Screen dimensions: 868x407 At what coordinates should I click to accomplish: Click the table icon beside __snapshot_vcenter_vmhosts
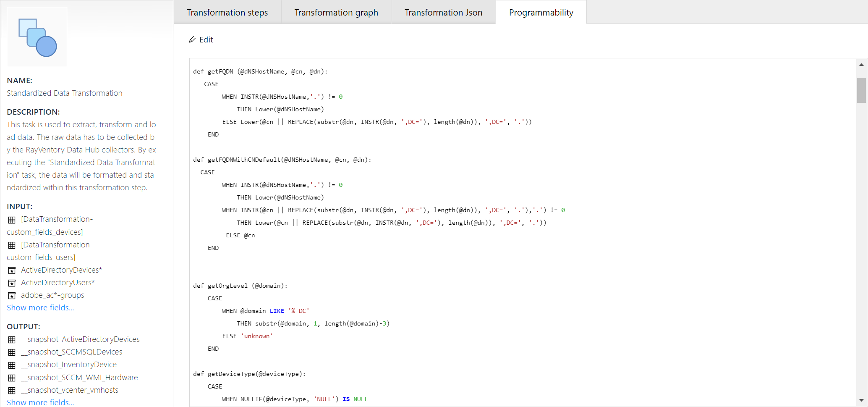[12, 390]
